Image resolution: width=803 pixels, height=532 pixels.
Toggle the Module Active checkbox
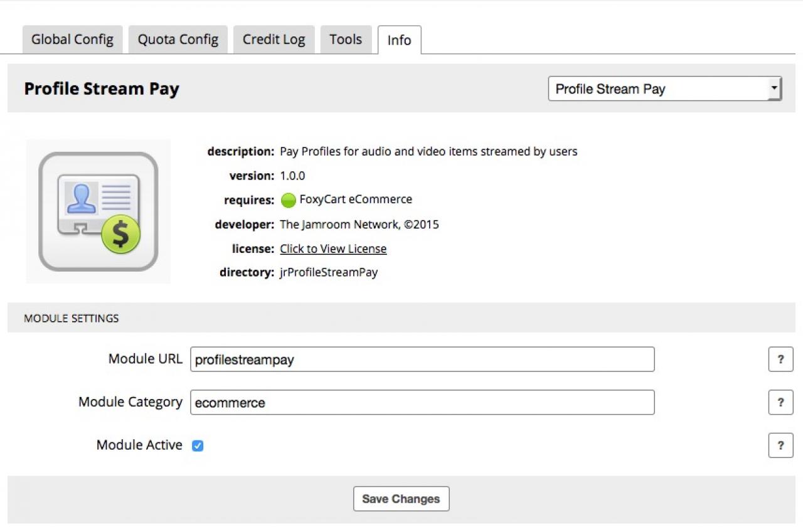198,446
